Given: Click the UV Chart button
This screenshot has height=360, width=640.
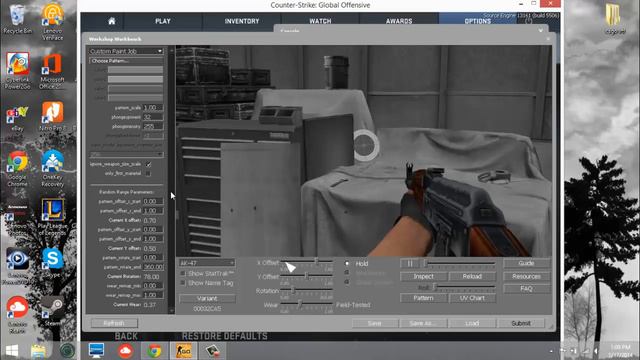Looking at the screenshot, I should point(472,298).
